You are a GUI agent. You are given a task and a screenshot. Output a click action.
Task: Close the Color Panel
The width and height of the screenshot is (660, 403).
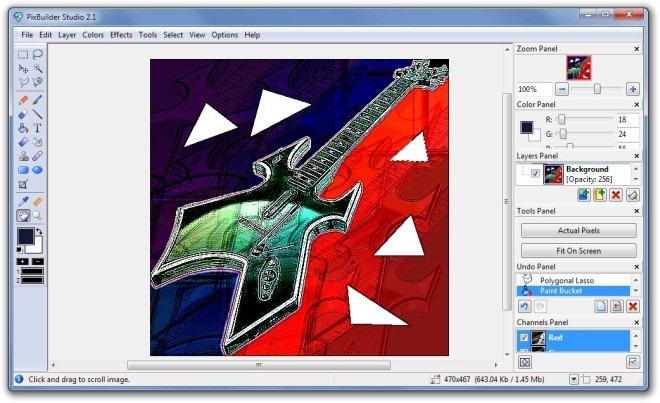[x=637, y=104]
